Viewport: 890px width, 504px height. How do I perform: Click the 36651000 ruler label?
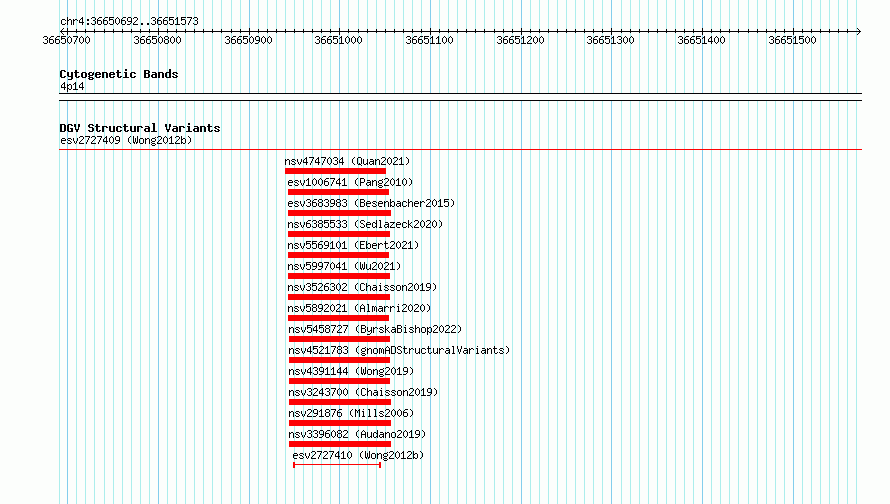pyautogui.click(x=338, y=40)
